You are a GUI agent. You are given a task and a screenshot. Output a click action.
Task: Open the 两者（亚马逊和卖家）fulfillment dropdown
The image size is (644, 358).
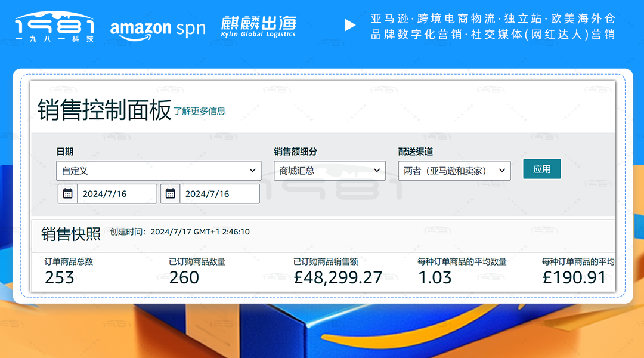coord(454,171)
